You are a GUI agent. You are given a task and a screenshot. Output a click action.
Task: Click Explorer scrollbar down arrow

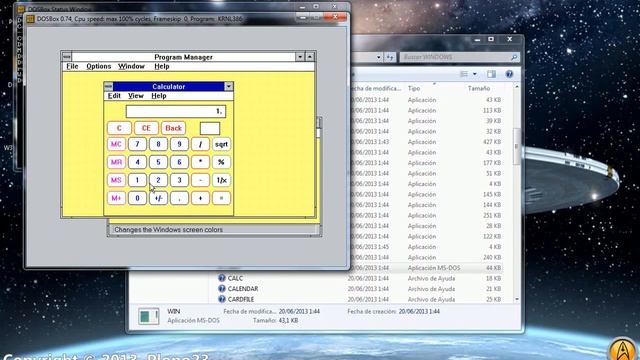pos(517,299)
